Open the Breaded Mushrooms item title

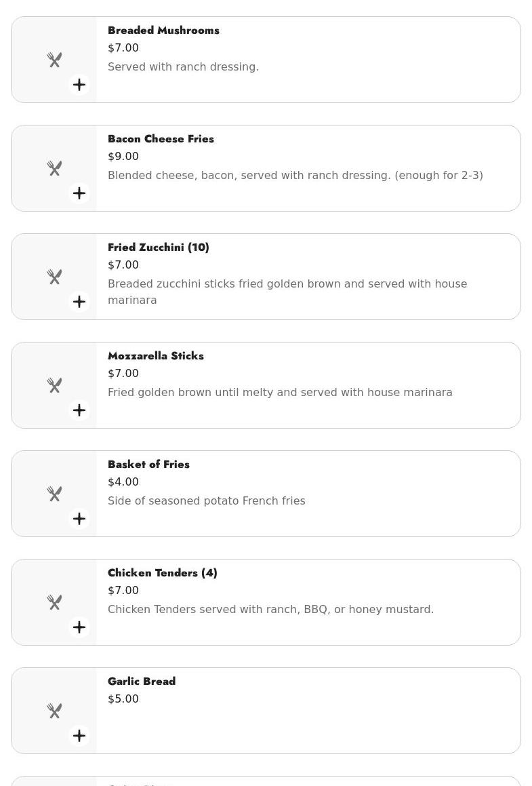[163, 31]
